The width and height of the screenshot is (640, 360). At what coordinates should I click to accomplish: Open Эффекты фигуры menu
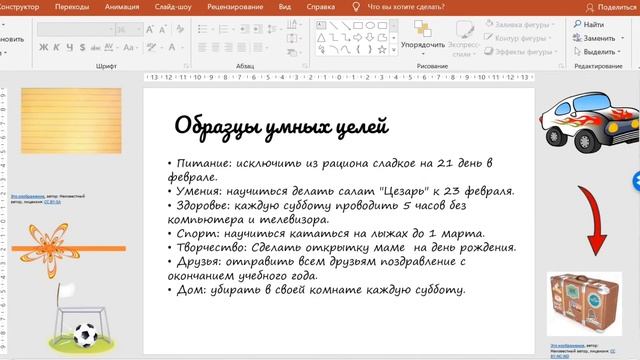click(520, 52)
